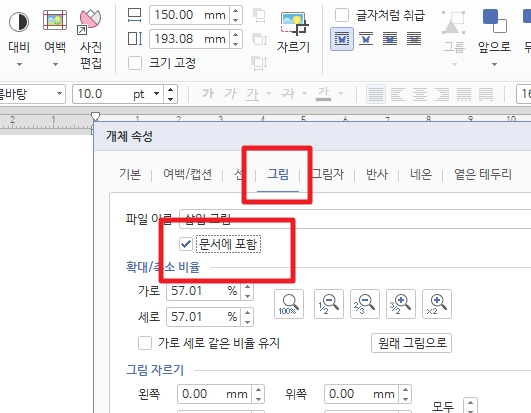The width and height of the screenshot is (531, 413).
Task: Click same-size copy icon top
Action: [259, 15]
